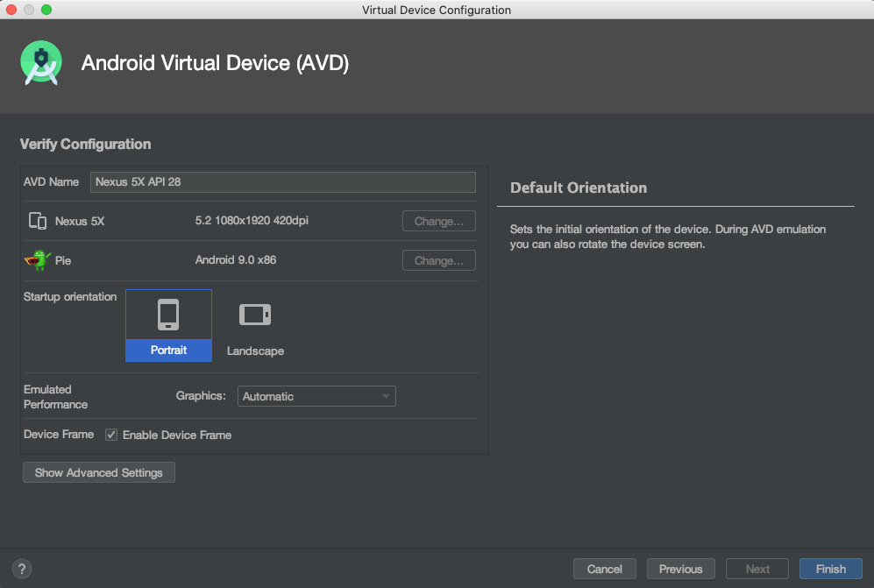Click the Next button

point(757,569)
